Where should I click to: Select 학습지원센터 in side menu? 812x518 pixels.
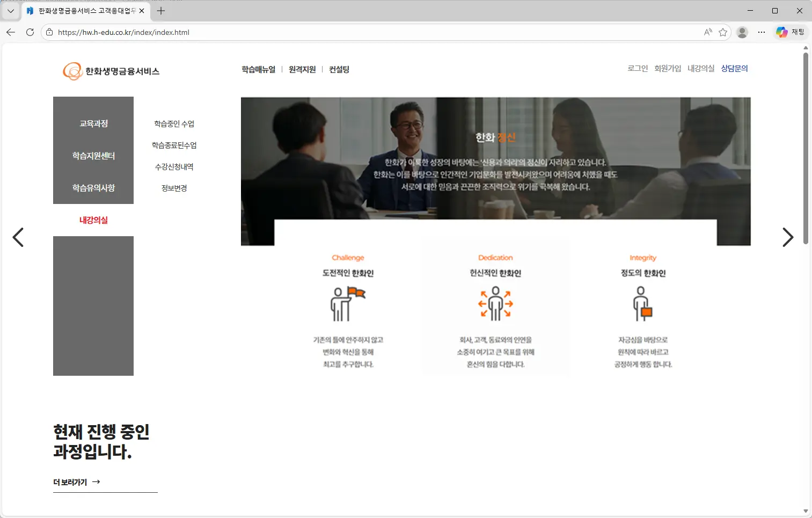point(93,156)
